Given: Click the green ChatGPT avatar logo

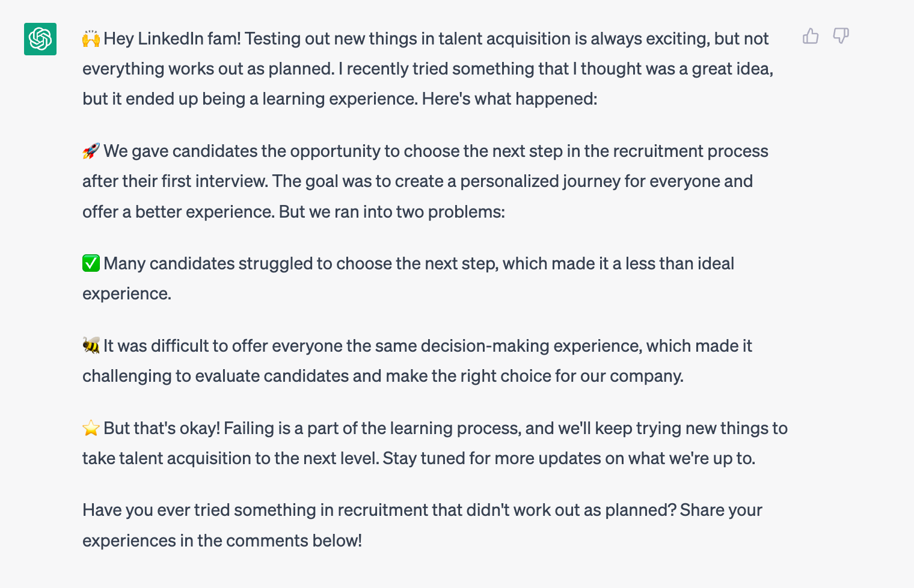Looking at the screenshot, I should (x=40, y=39).
